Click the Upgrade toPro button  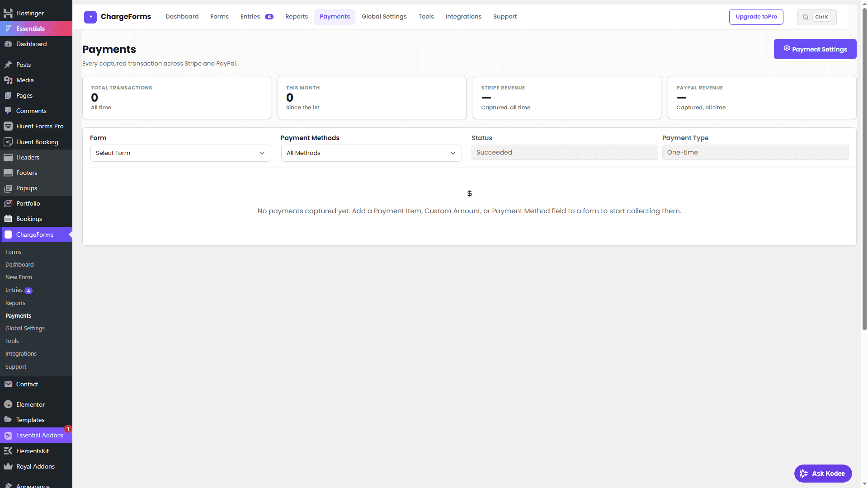point(756,17)
